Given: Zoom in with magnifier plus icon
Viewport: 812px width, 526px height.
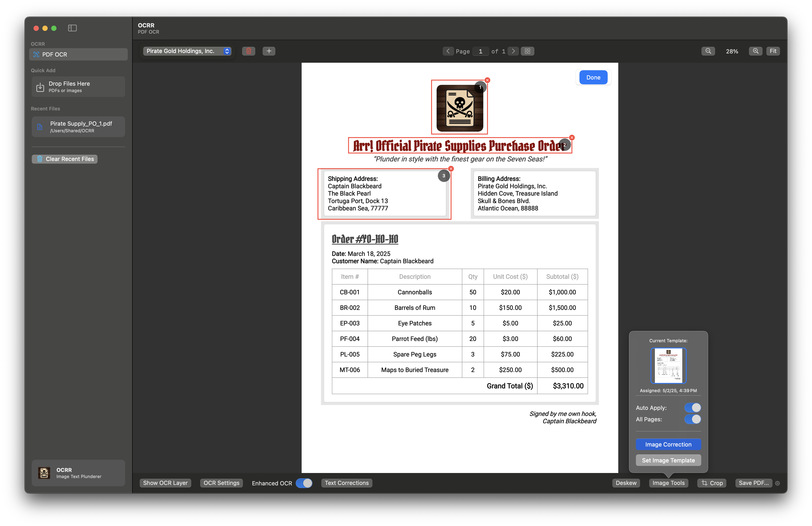Looking at the screenshot, I should pos(756,51).
